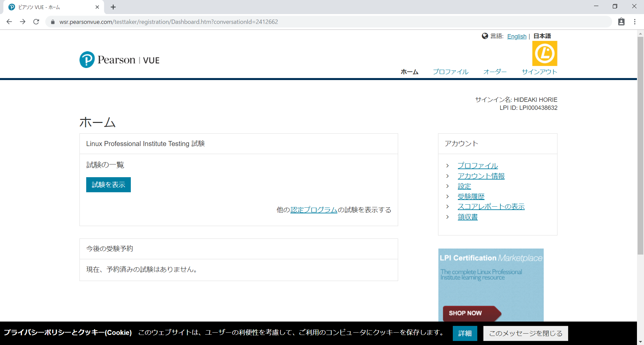Switch language to English
644x345 pixels.
pyautogui.click(x=517, y=36)
